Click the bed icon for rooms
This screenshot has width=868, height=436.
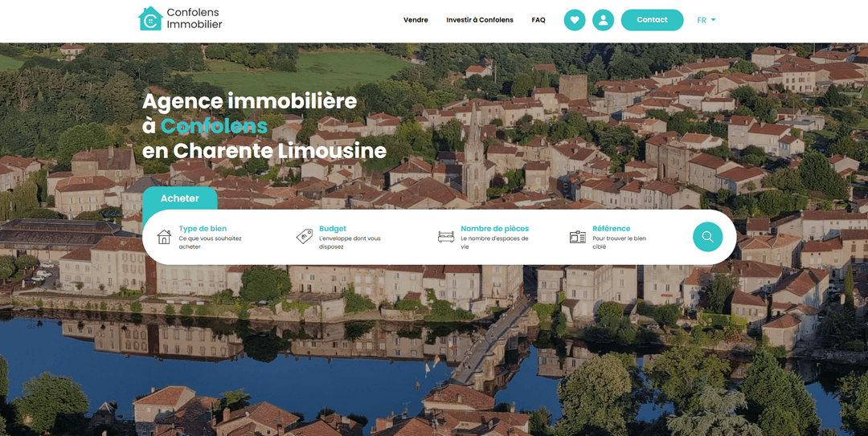pyautogui.click(x=446, y=237)
